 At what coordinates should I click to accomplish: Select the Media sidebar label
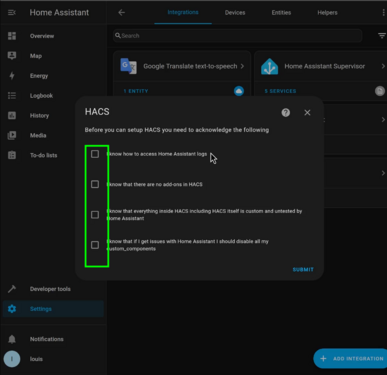[x=38, y=135]
